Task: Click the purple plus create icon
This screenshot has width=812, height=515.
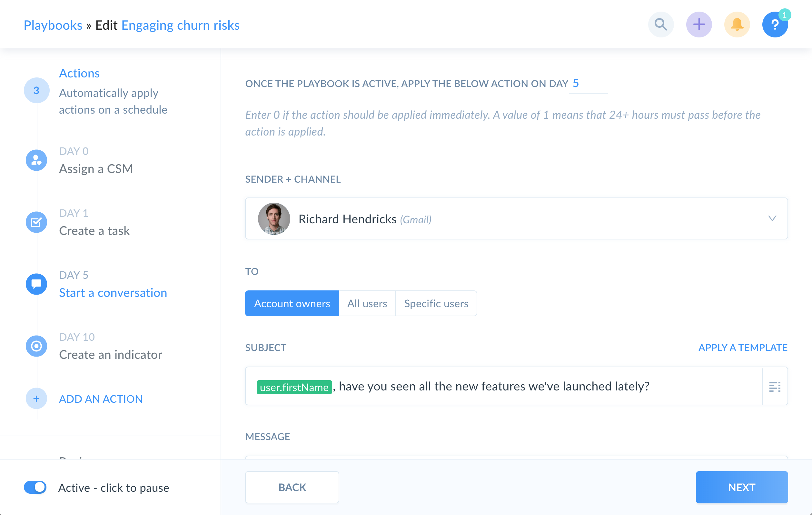Action: 699,25
